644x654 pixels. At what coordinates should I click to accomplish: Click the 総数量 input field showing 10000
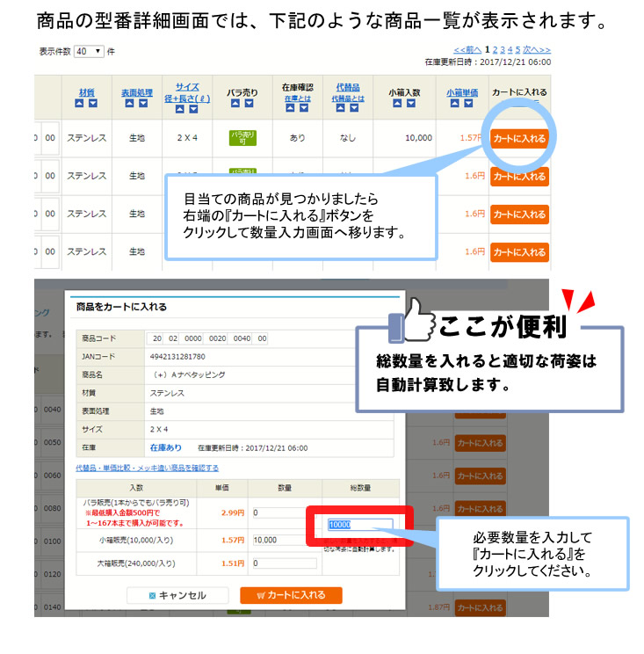click(x=359, y=525)
